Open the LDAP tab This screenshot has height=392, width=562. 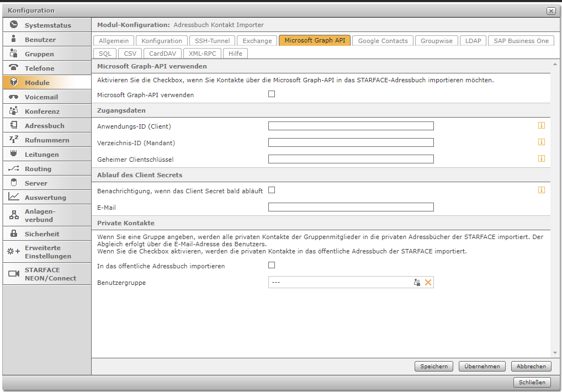473,41
